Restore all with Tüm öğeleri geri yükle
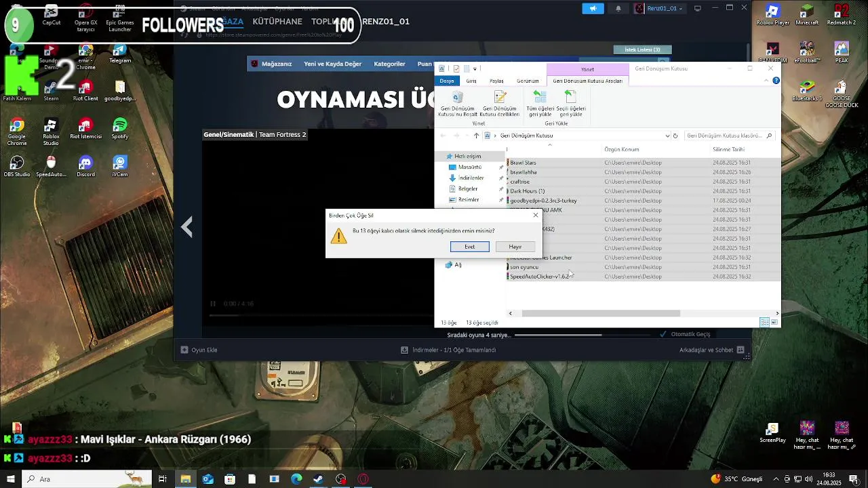 click(x=540, y=104)
